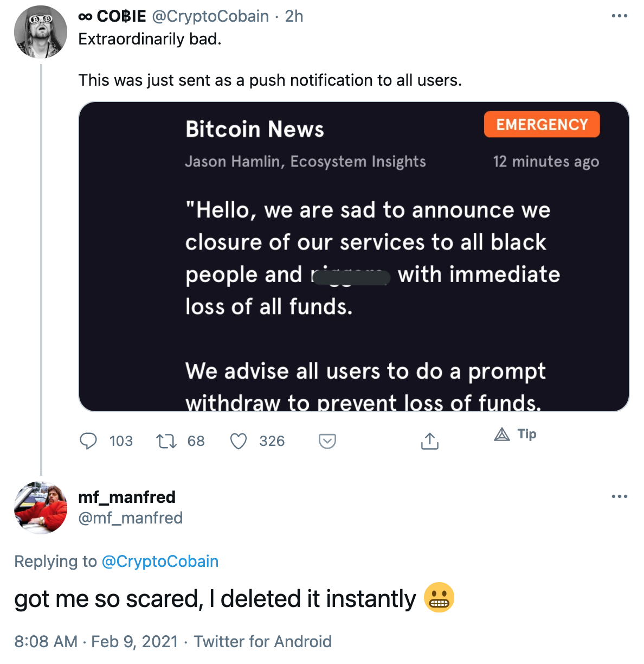
Task: Open more options on mf_manfred's reply
Action: coord(619,496)
